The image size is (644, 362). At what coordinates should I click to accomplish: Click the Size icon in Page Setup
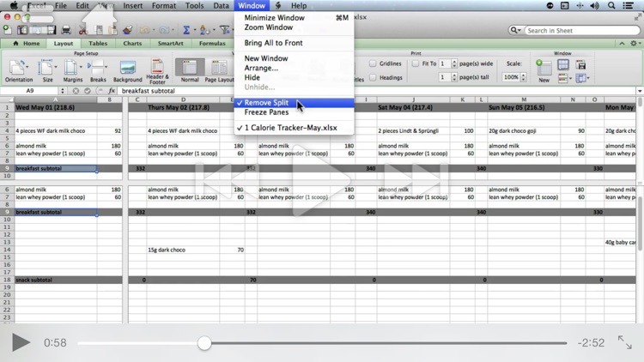pyautogui.click(x=46, y=68)
